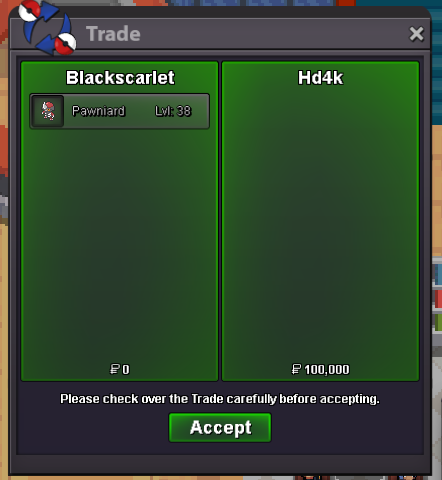
Task: Click the check Trade carefully warning message
Action: point(220,399)
